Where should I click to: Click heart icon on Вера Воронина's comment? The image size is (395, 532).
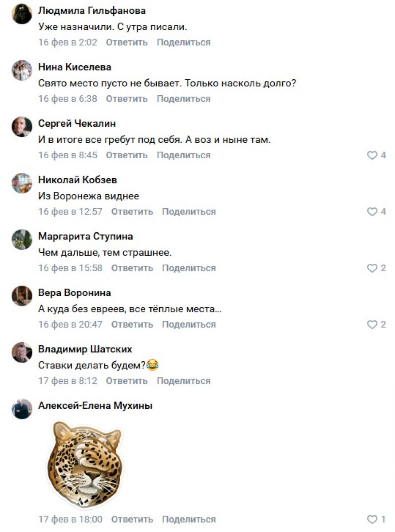tap(372, 325)
